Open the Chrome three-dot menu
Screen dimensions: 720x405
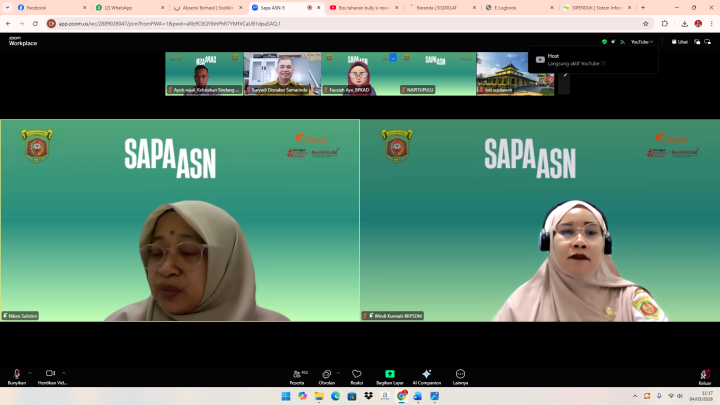[711, 23]
